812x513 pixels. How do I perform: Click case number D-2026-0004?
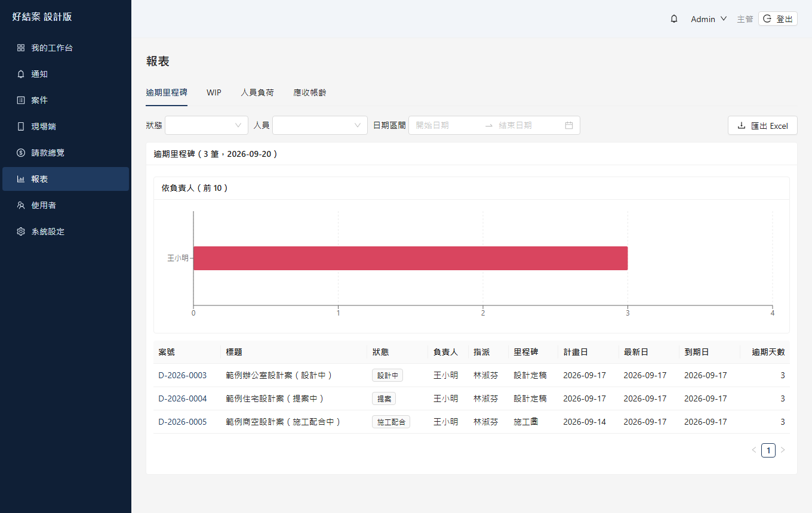[183, 398]
